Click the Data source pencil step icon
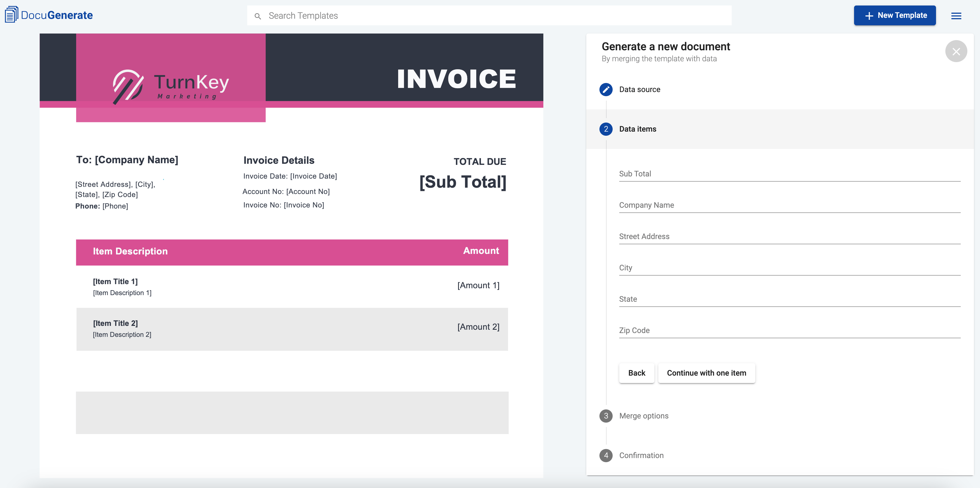The width and height of the screenshot is (980, 488). coord(606,89)
